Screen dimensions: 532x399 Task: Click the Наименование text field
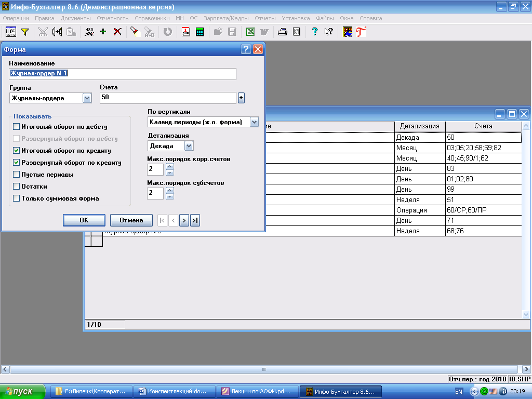point(123,74)
